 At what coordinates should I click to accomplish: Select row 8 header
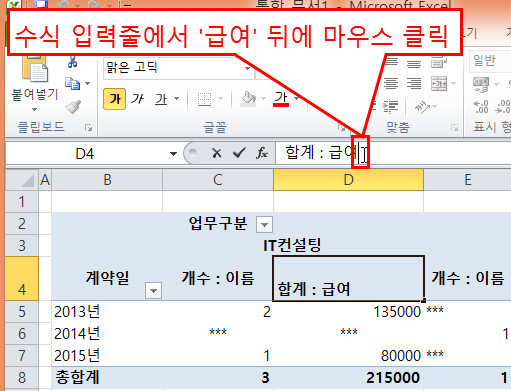tap(22, 377)
